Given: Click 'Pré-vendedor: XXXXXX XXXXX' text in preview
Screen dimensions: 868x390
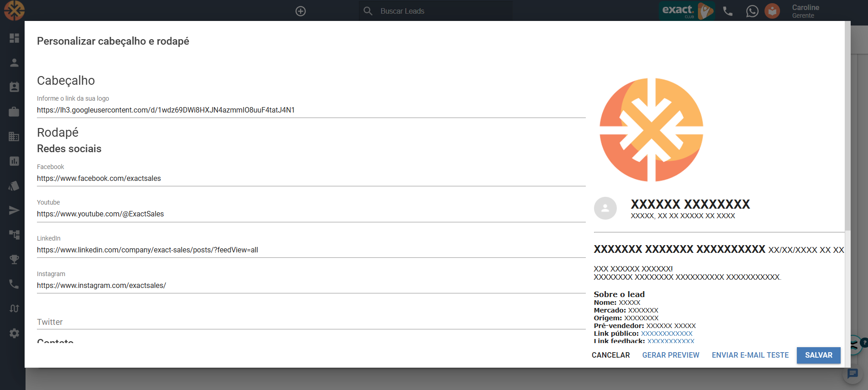Looking at the screenshot, I should coord(645,326).
